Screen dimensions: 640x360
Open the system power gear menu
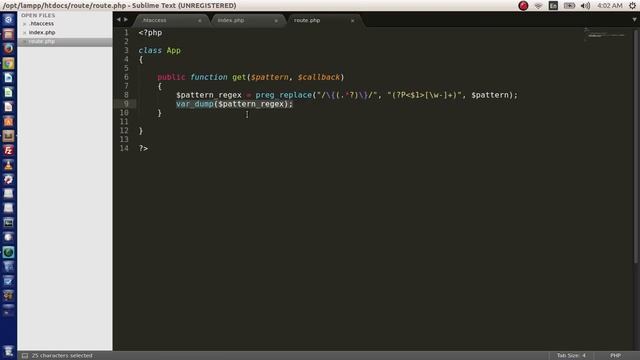(633, 6)
